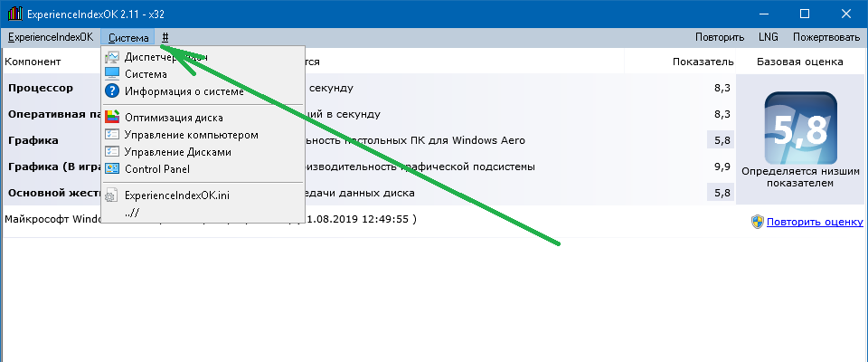Click the gear icon beside ExperienceIndexOK.ini
Image resolution: width=868 pixels, height=362 pixels.
(111, 195)
